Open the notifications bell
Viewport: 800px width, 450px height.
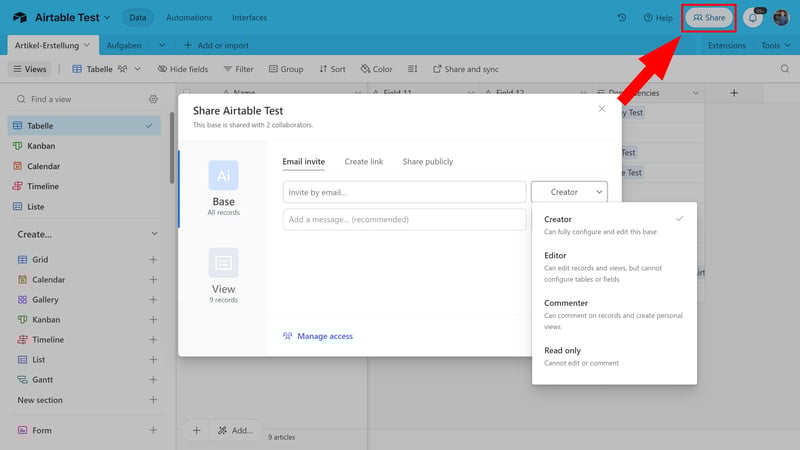pos(753,18)
